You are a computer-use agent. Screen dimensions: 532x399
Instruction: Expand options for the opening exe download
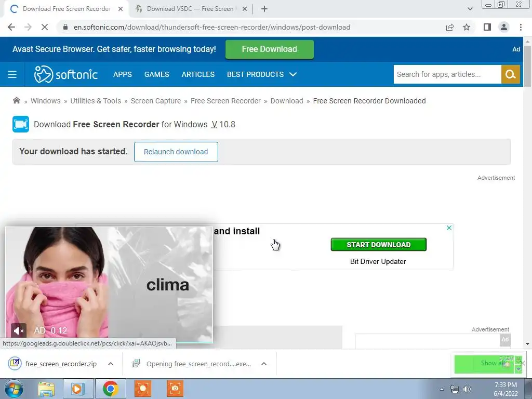point(264,364)
